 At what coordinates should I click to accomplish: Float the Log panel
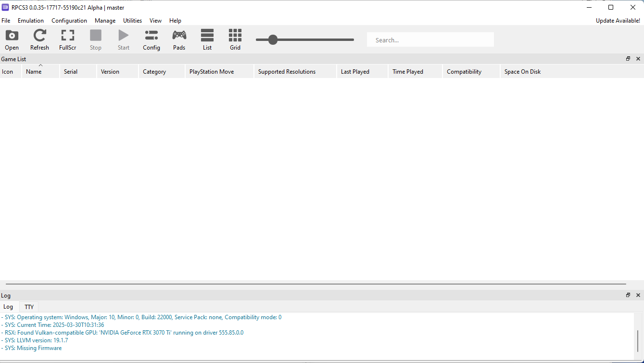click(628, 295)
